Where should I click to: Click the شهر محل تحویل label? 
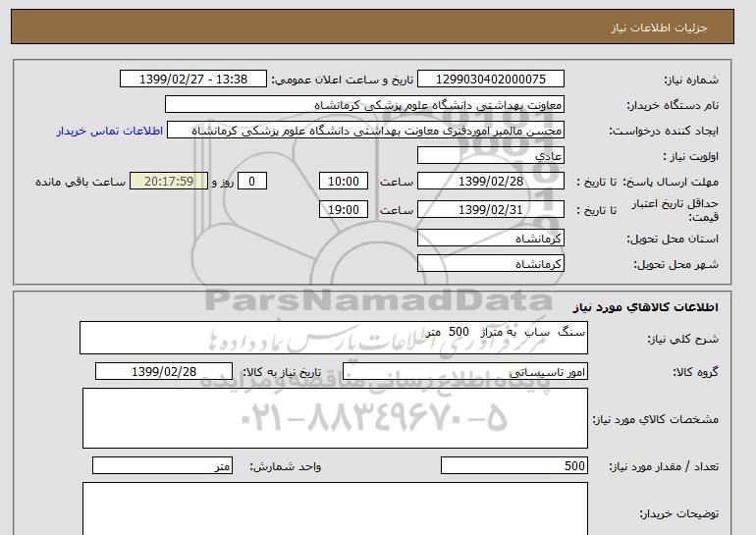click(675, 264)
